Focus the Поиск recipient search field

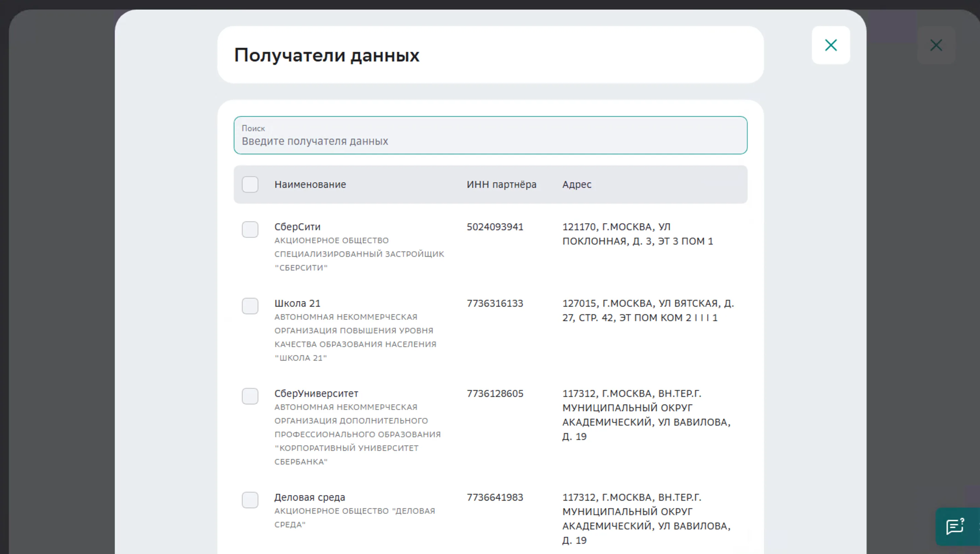(x=490, y=135)
